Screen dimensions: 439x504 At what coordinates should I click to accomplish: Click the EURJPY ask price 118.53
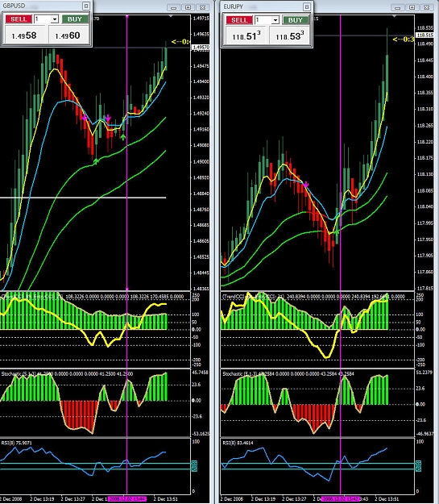pos(289,36)
